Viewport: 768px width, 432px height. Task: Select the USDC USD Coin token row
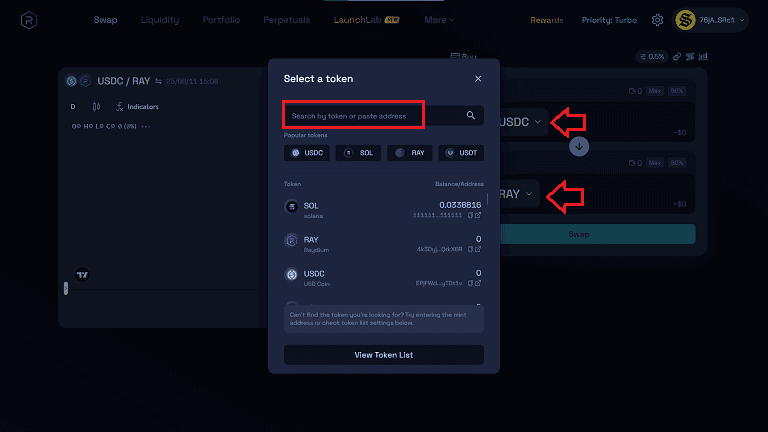384,277
